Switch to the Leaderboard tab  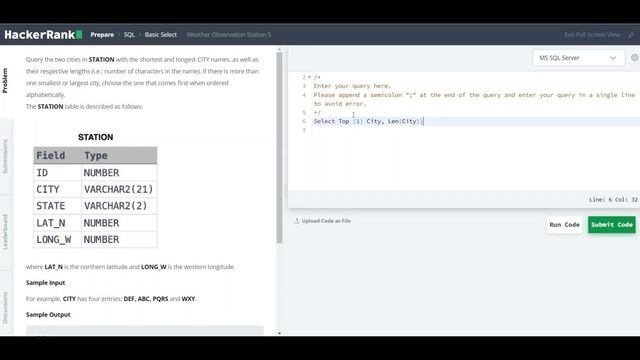(x=5, y=232)
